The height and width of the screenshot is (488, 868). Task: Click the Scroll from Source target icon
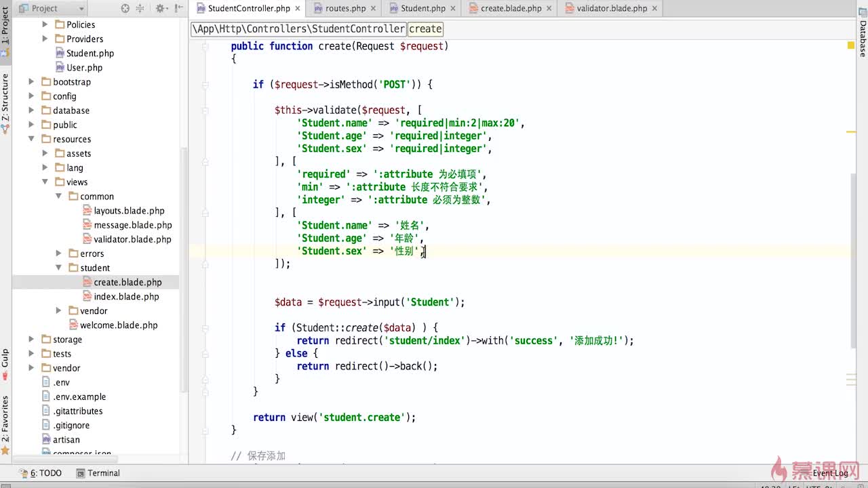tap(125, 8)
